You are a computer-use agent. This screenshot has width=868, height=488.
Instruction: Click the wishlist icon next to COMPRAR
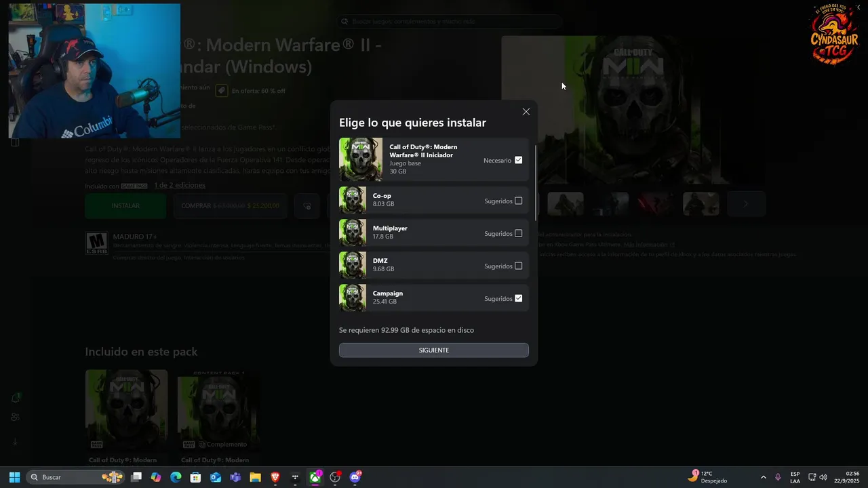[307, 206]
